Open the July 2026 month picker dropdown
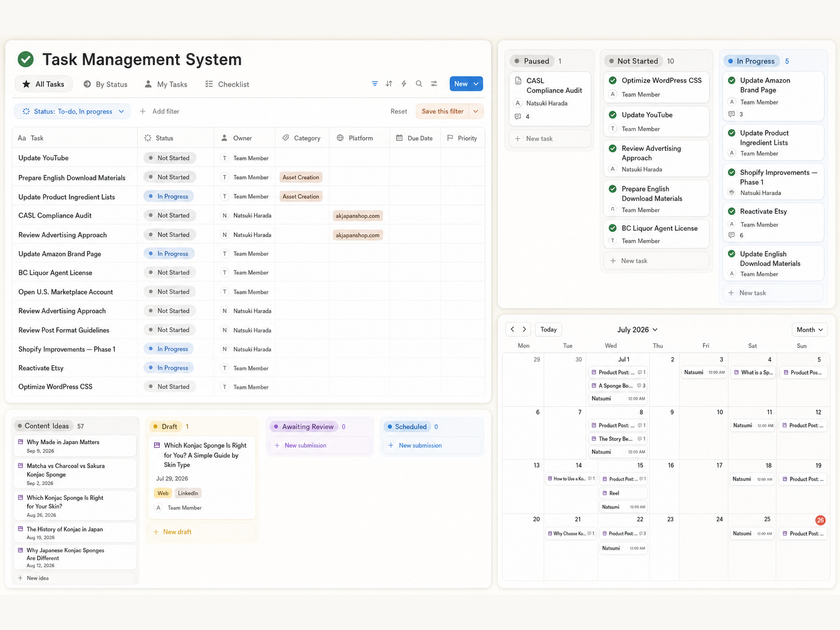Image resolution: width=840 pixels, height=630 pixels. tap(637, 329)
